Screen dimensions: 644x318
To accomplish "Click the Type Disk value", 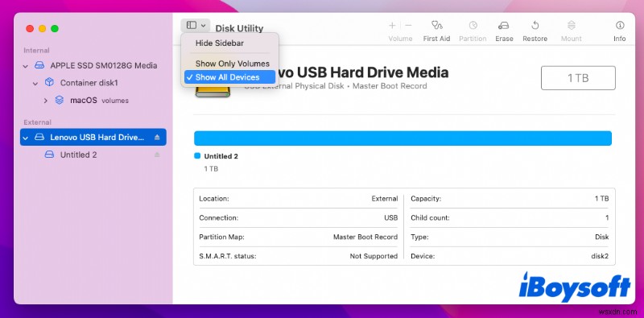I will (601, 237).
